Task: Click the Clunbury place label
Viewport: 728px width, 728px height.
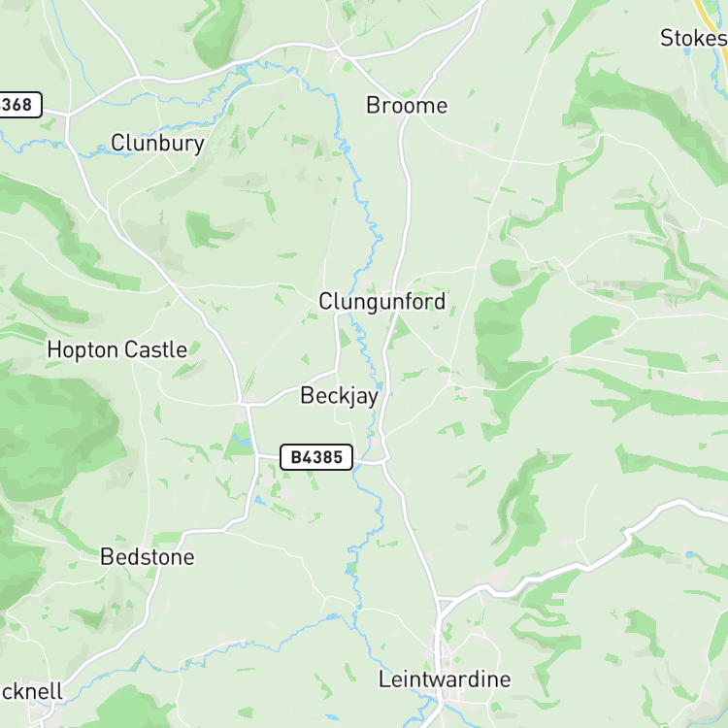Action: 157,144
